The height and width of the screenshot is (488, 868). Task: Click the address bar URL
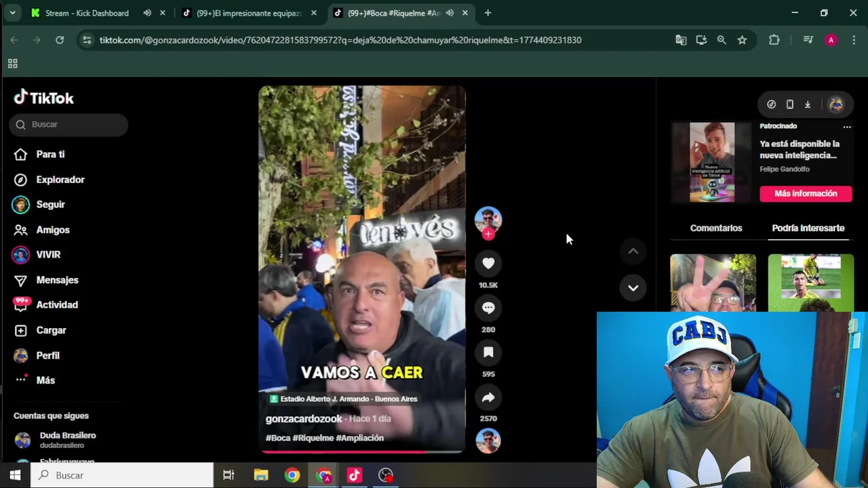tap(340, 40)
